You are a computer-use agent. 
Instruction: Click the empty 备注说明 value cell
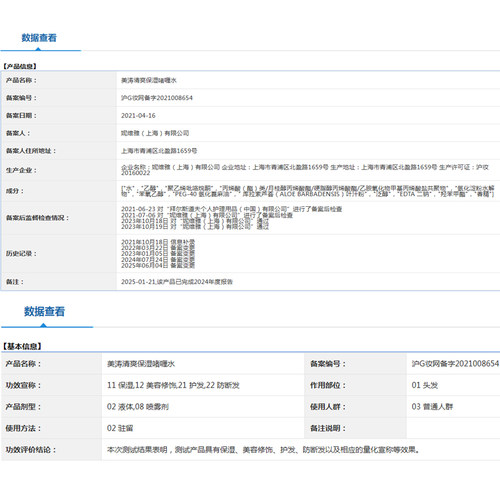[453, 428]
